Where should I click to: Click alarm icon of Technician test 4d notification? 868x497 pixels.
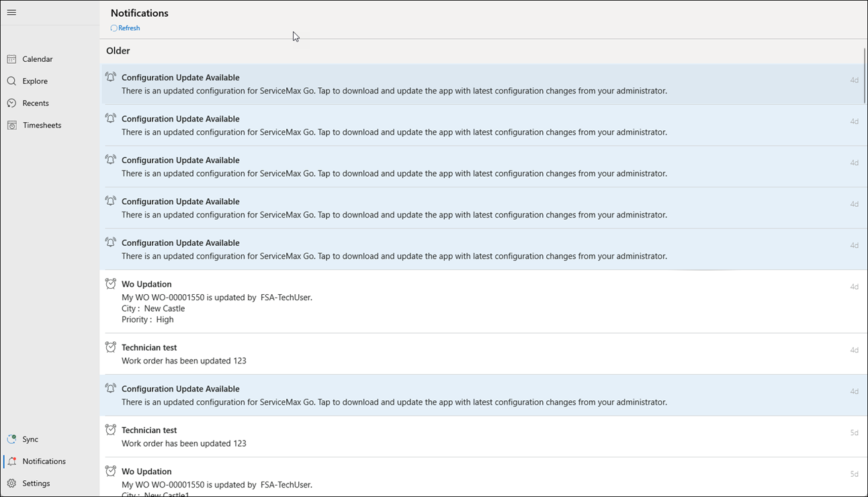111,347
